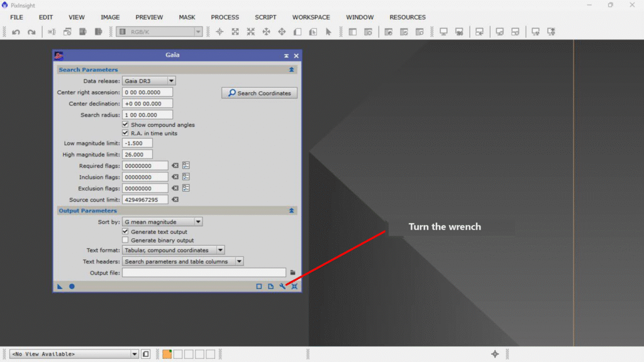Open the EDIT menu
Image resolution: width=644 pixels, height=362 pixels.
pyautogui.click(x=45, y=17)
